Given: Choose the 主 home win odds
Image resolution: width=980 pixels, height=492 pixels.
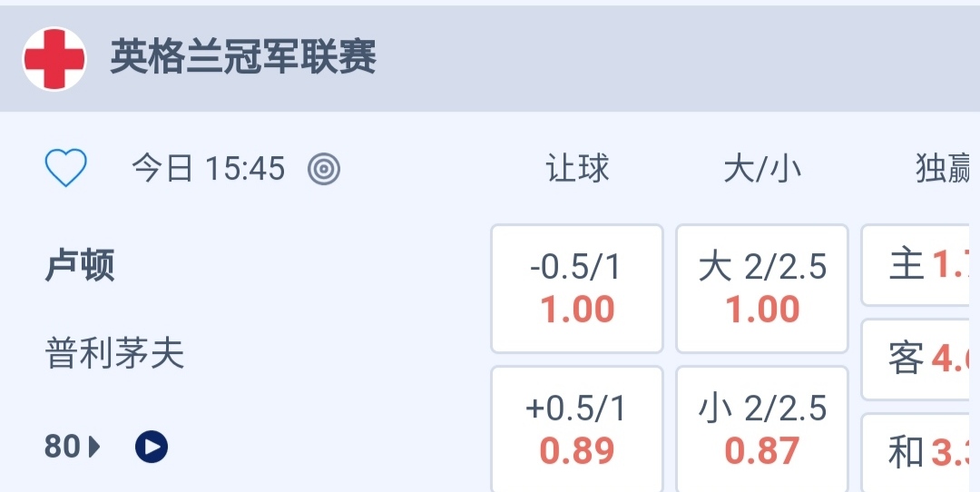Looking at the screenshot, I should [921, 265].
